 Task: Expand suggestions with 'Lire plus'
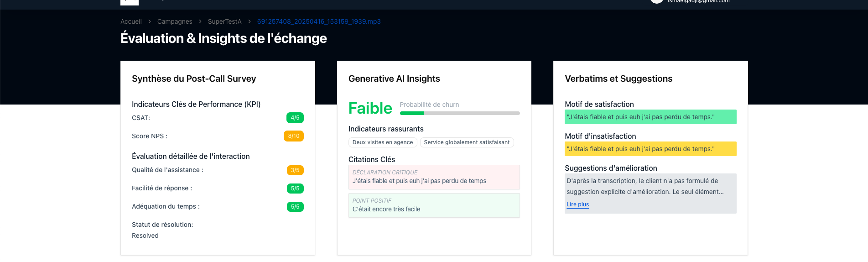point(577,204)
